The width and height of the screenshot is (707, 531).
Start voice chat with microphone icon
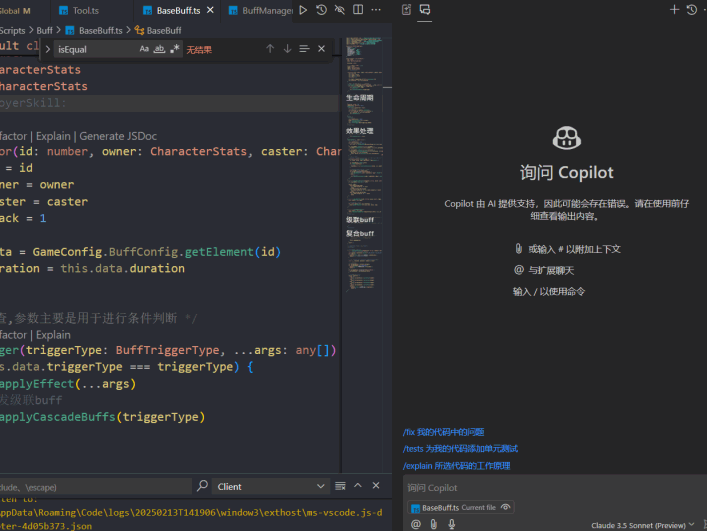452,523
